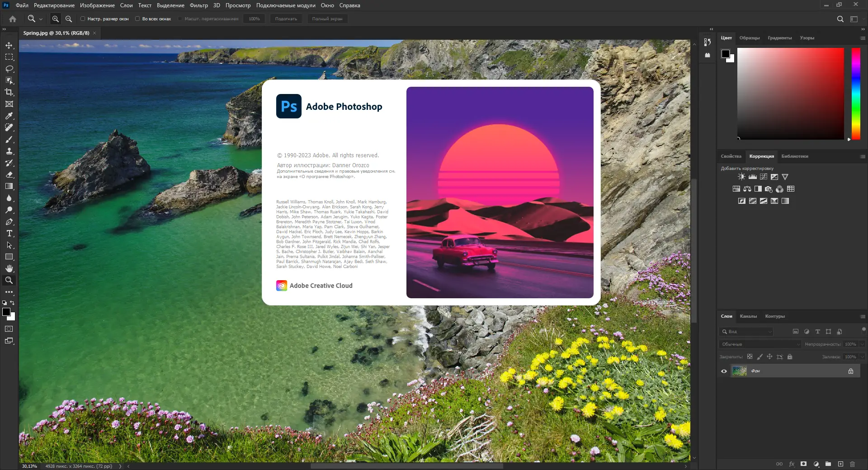The image size is (868, 470).
Task: Select the Move tool
Action: (9, 45)
